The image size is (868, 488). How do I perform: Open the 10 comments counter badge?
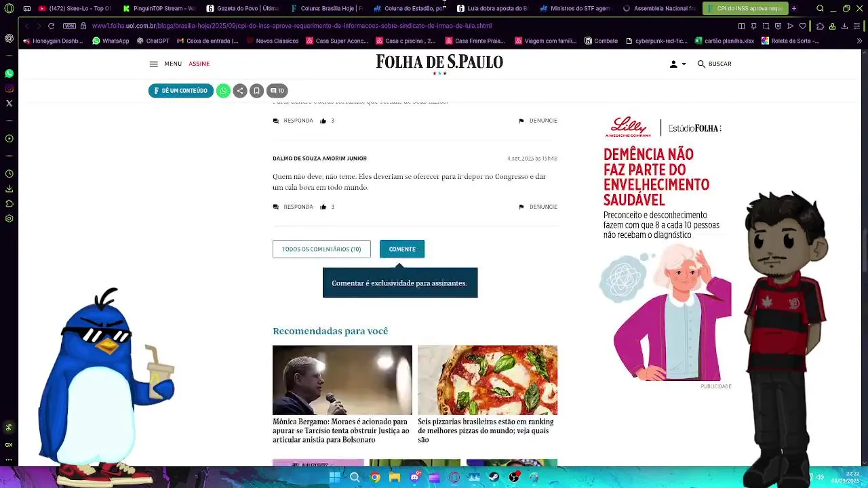coord(277,91)
